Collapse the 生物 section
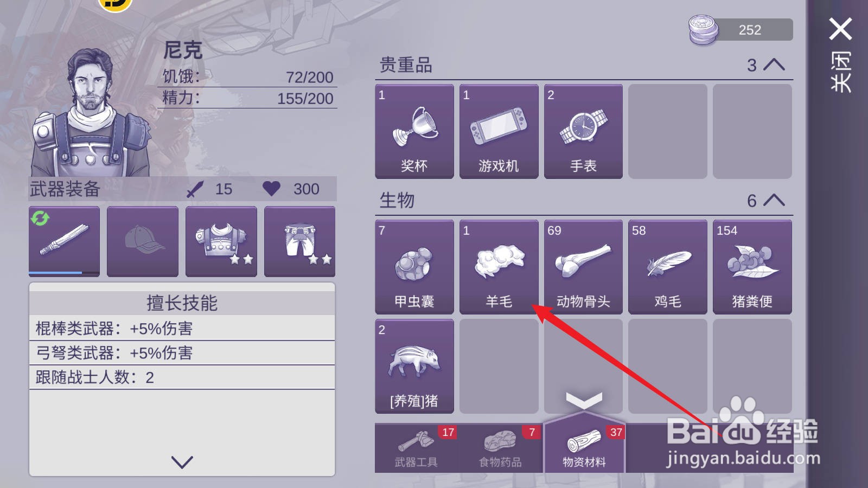 click(x=774, y=201)
